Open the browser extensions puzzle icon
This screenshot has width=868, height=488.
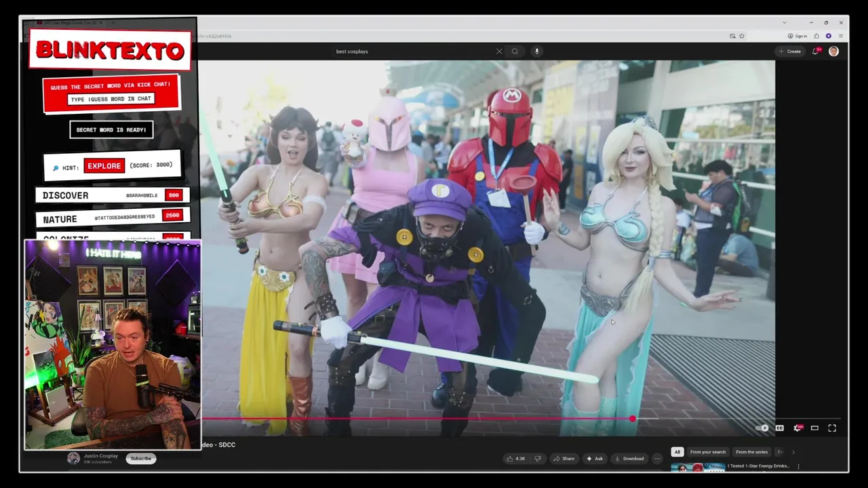point(816,36)
